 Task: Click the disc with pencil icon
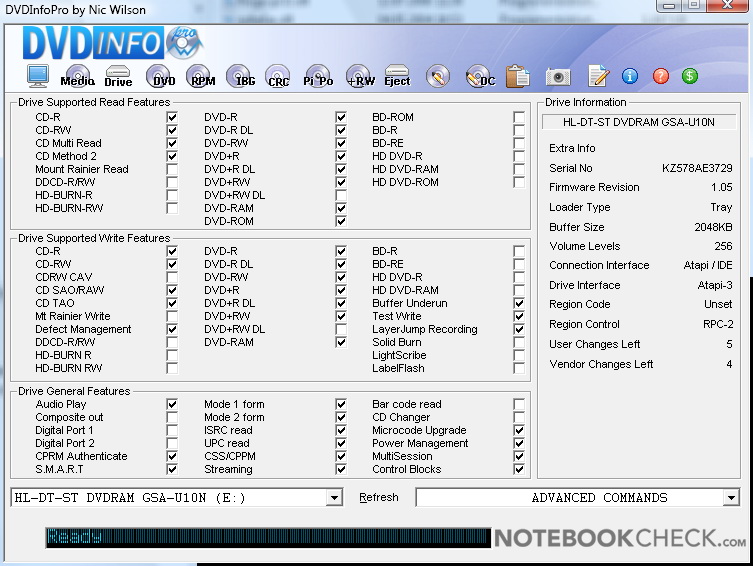[437, 76]
